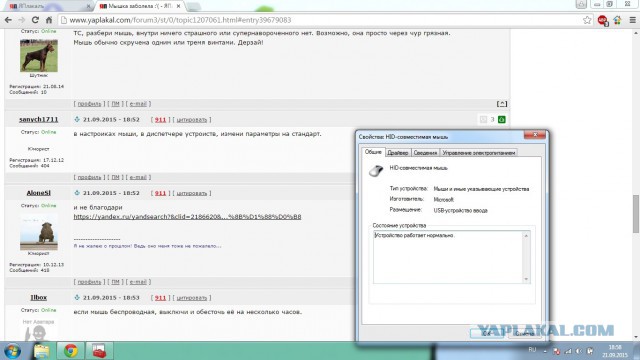Open the yandex.ru search link
Image resolution: width=640 pixels, height=360 pixels.
[x=187, y=216]
